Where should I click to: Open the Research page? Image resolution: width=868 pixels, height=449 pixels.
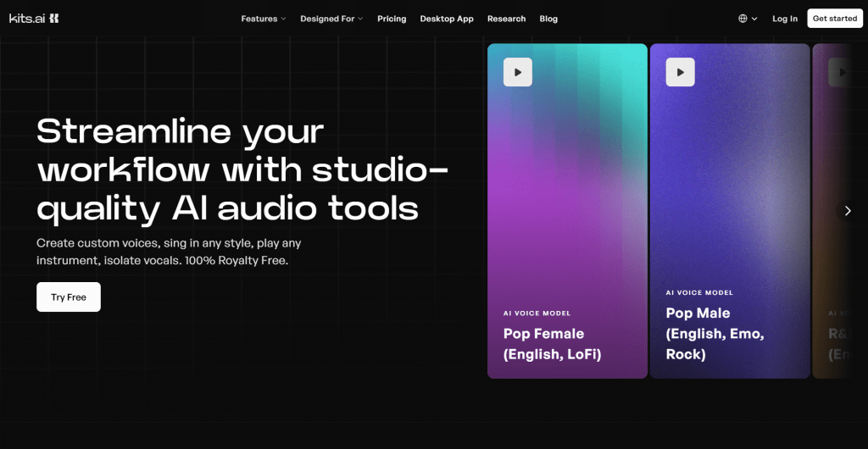pos(507,19)
